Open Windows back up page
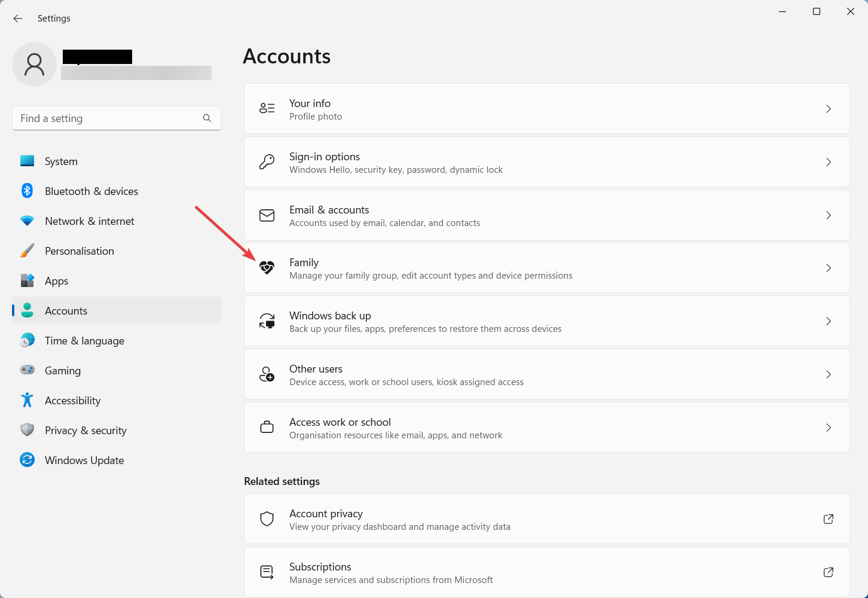 pyautogui.click(x=547, y=321)
